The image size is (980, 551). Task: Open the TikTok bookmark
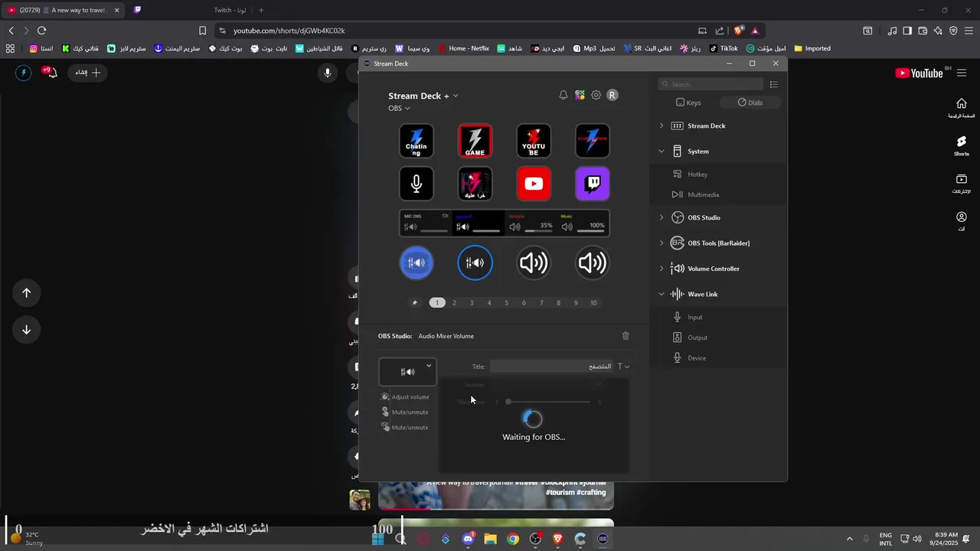point(724,48)
